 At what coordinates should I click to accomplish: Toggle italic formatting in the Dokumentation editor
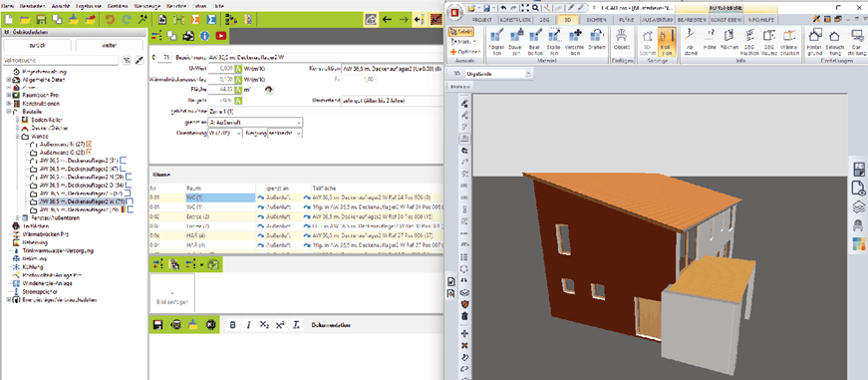coord(248,324)
